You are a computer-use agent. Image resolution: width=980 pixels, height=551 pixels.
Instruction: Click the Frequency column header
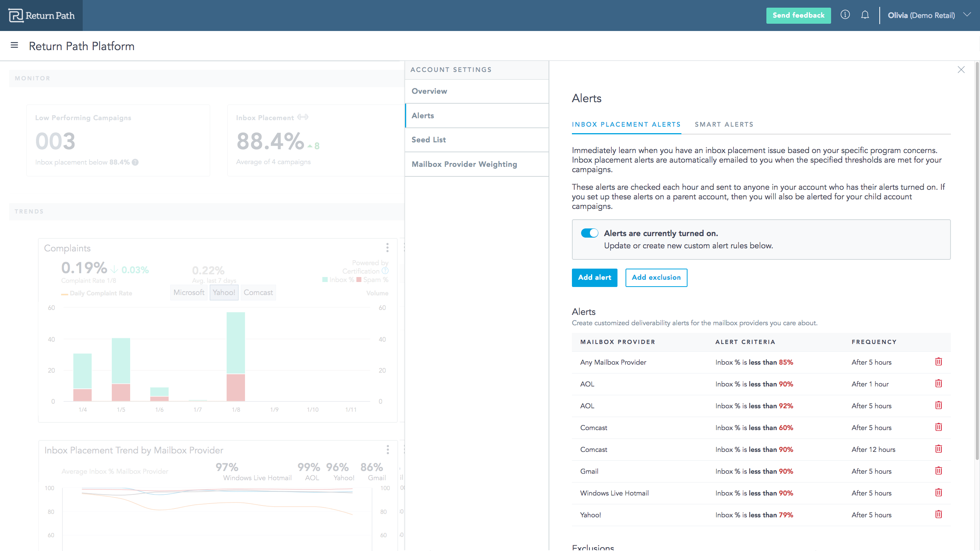(874, 342)
